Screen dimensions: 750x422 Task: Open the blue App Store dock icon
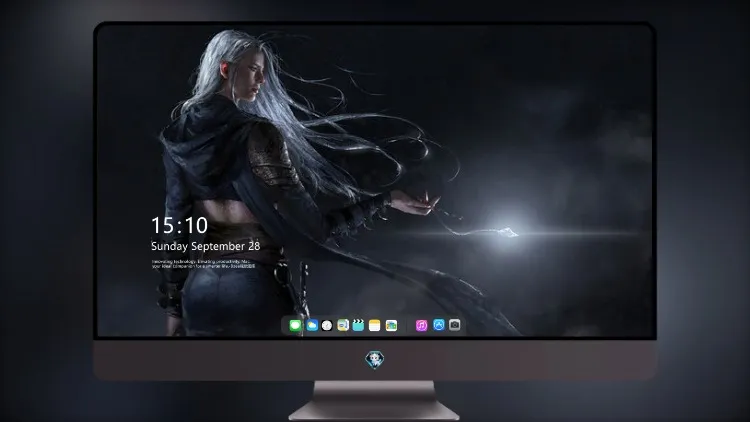[x=439, y=325]
